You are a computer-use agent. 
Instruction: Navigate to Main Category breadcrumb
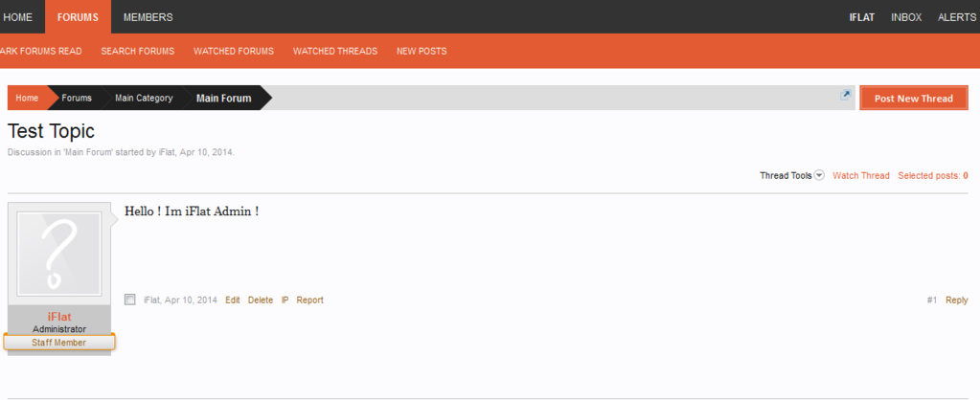144,99
